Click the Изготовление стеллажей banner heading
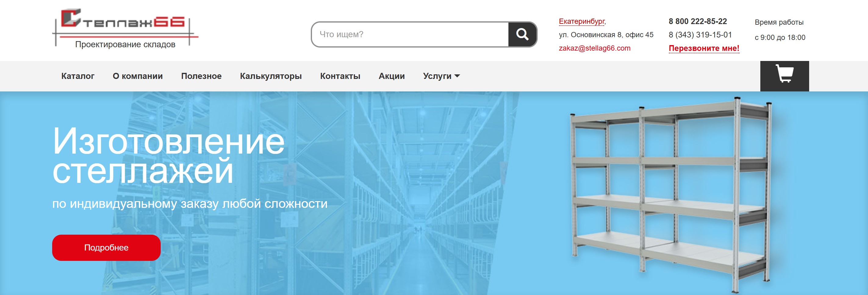 click(x=168, y=156)
